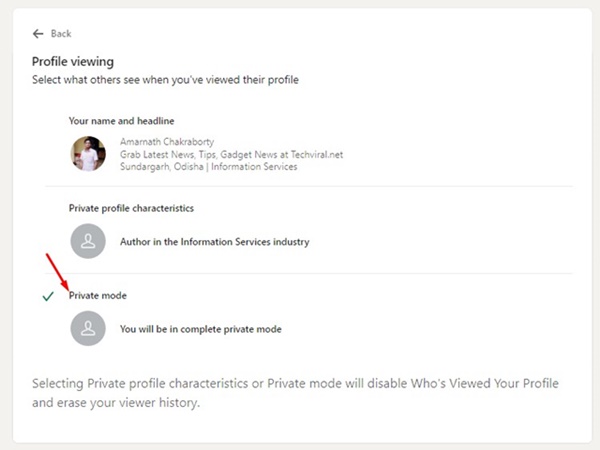Click anonymous avatar beside Author description
600x450 pixels.
(x=88, y=241)
